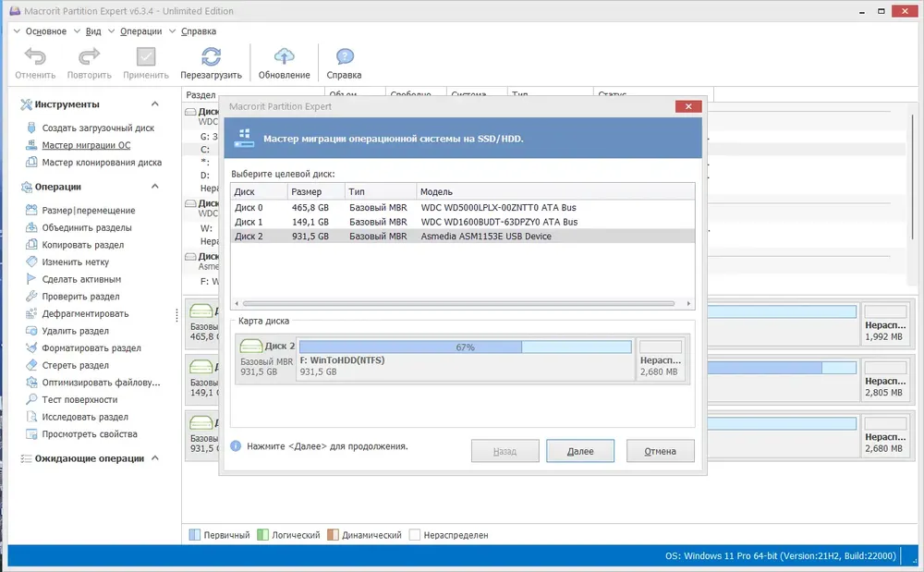Click the OS Windows 11 Pro status text
This screenshot has height=572, width=924.
point(780,555)
